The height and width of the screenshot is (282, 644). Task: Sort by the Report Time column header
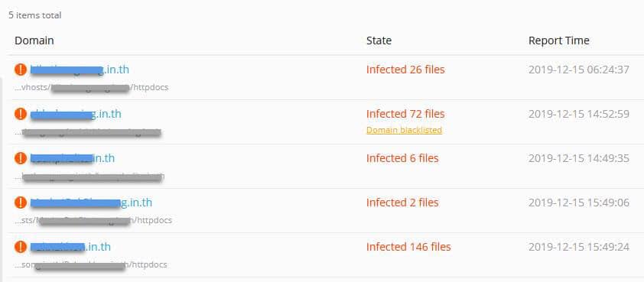(558, 41)
